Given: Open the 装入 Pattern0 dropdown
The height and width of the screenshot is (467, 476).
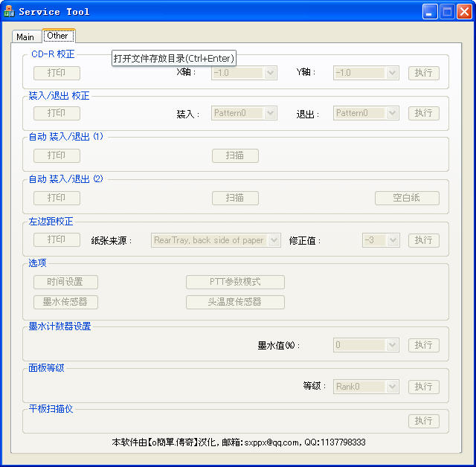Looking at the screenshot, I should tap(271, 113).
